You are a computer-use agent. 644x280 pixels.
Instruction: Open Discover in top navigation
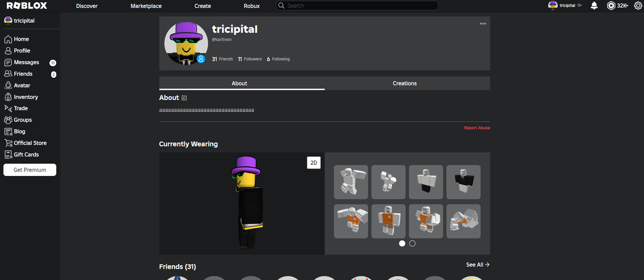[x=87, y=6]
